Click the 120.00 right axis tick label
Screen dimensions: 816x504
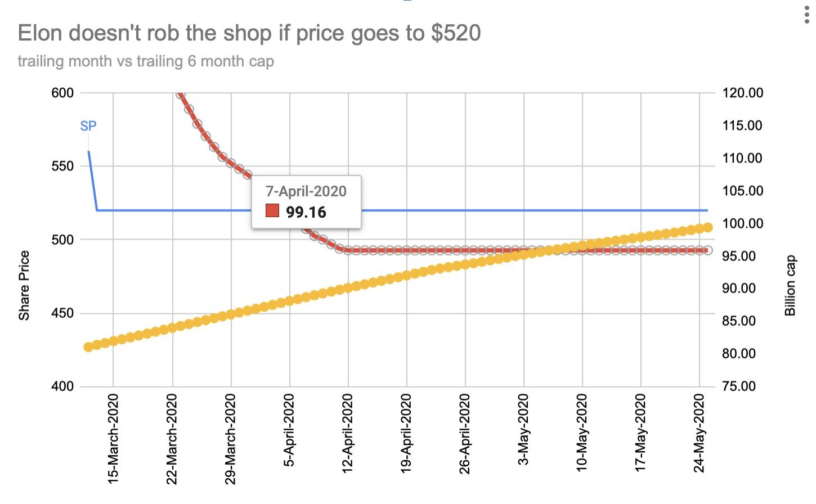743,93
